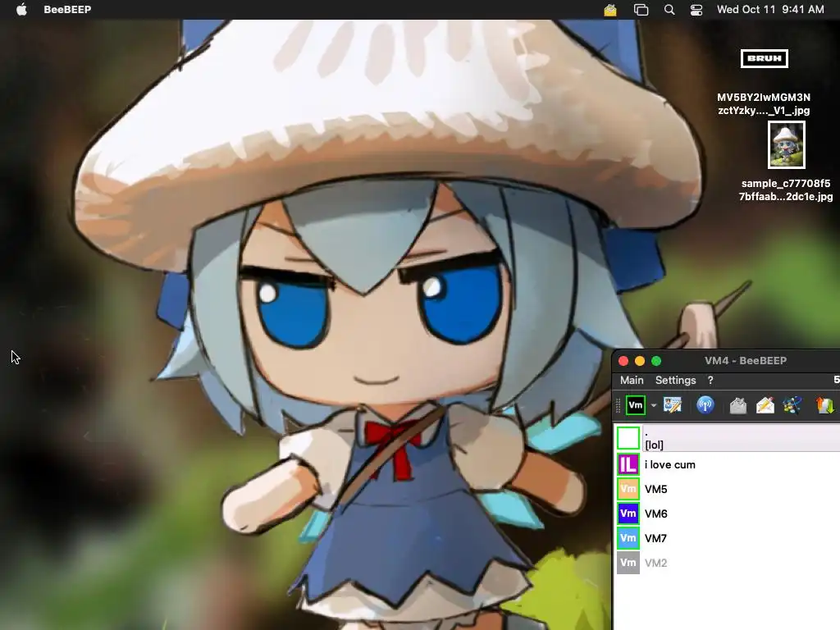This screenshot has height=630, width=840.
Task: Open Control Center in menu bar
Action: pos(696,10)
